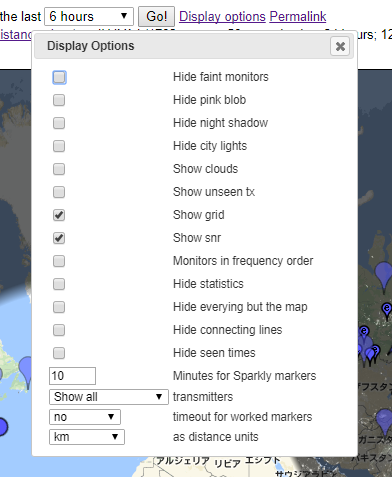
Task: Select the 'Show clouds' label text
Action: (205, 169)
